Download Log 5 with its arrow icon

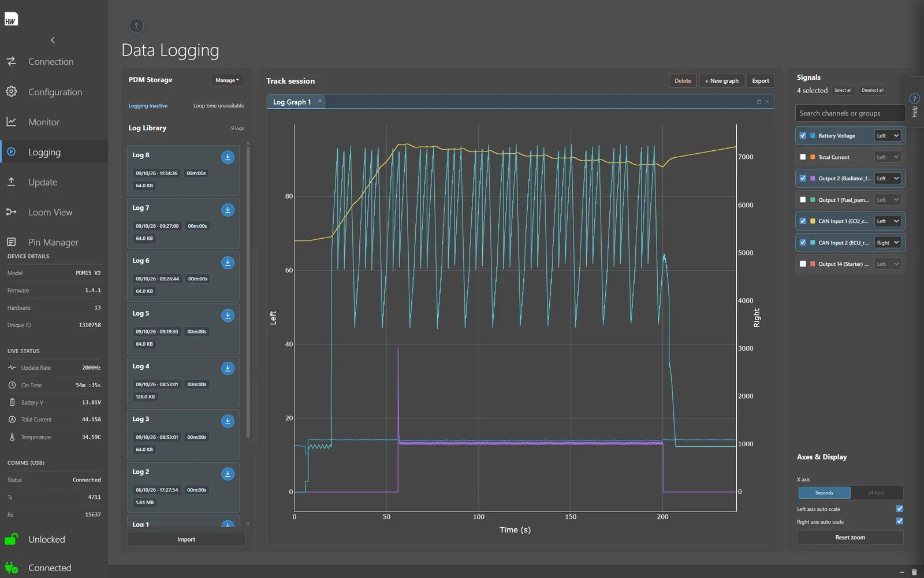[228, 315]
